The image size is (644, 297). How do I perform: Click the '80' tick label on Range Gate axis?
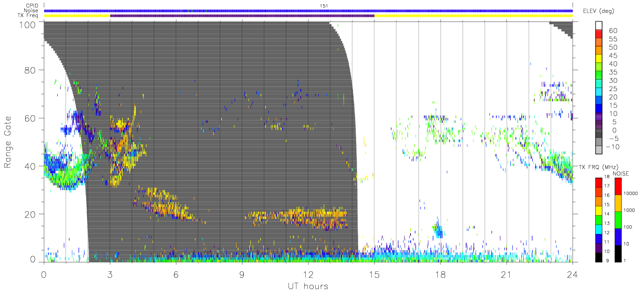(30, 70)
